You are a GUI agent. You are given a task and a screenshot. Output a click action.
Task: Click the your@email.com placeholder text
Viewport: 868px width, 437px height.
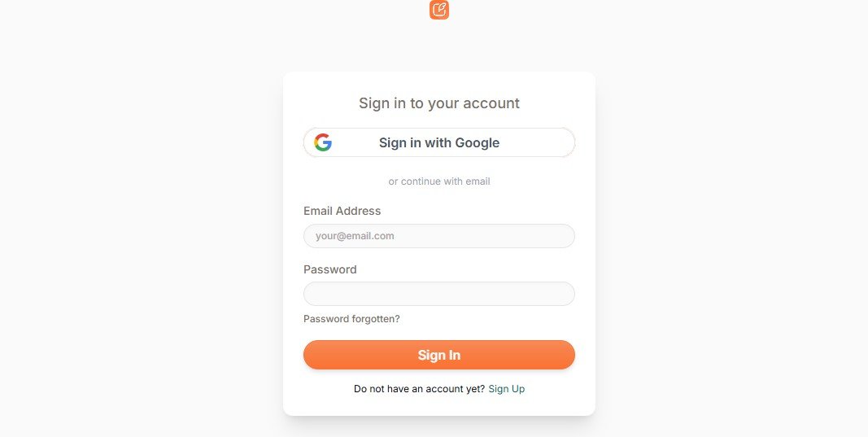coord(355,236)
